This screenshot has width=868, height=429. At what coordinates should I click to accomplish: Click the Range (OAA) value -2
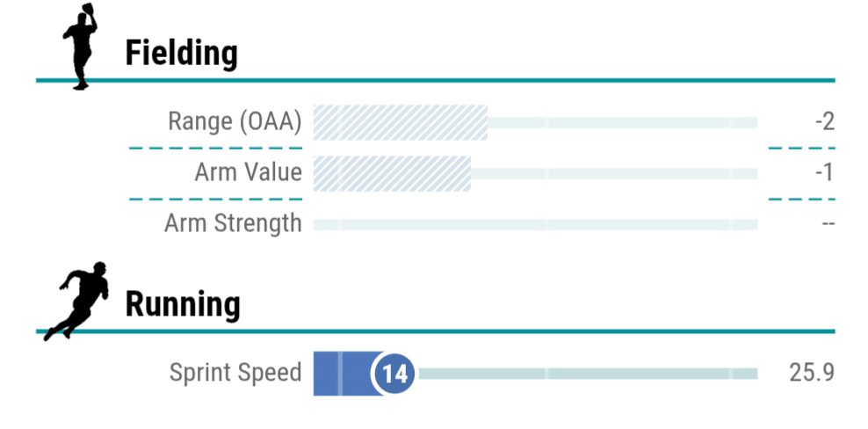tap(823, 122)
